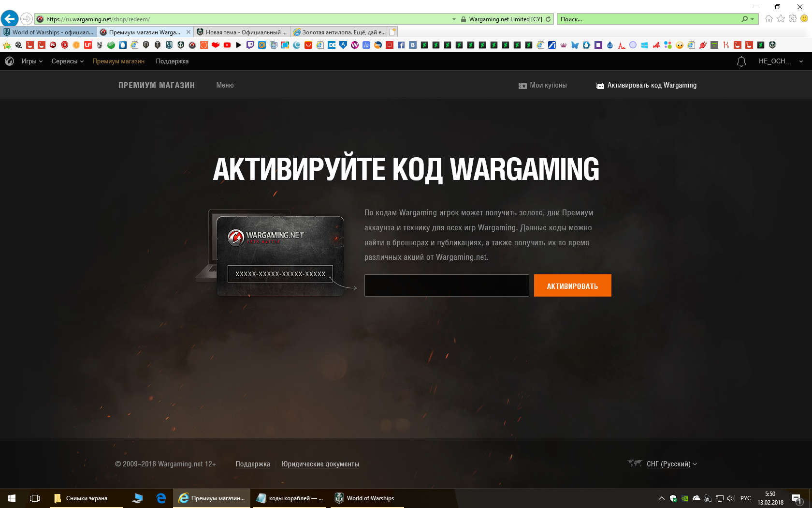Expand the Сервисы dropdown menu
The width and height of the screenshot is (812, 508).
coord(68,61)
